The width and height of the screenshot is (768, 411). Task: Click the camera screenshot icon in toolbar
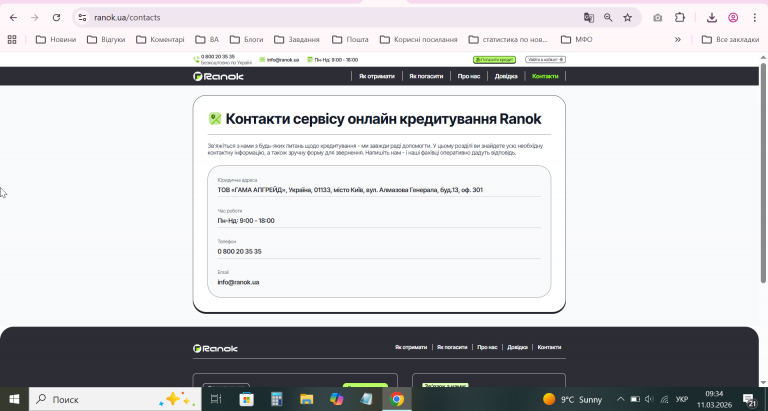click(658, 18)
